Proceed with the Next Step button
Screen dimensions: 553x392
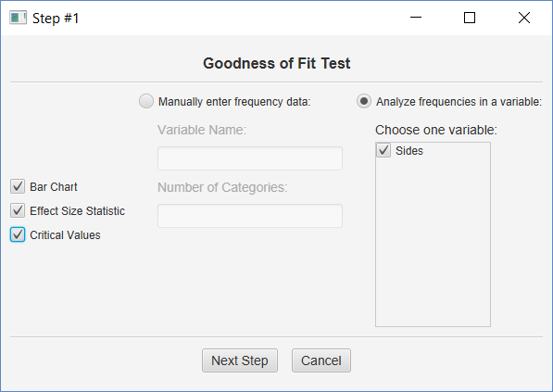(x=240, y=360)
